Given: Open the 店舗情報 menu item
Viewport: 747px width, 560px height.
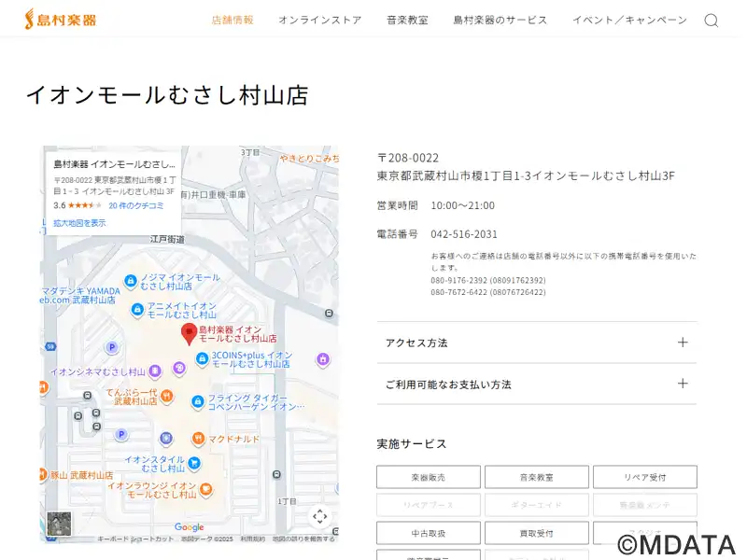Looking at the screenshot, I should 233,21.
